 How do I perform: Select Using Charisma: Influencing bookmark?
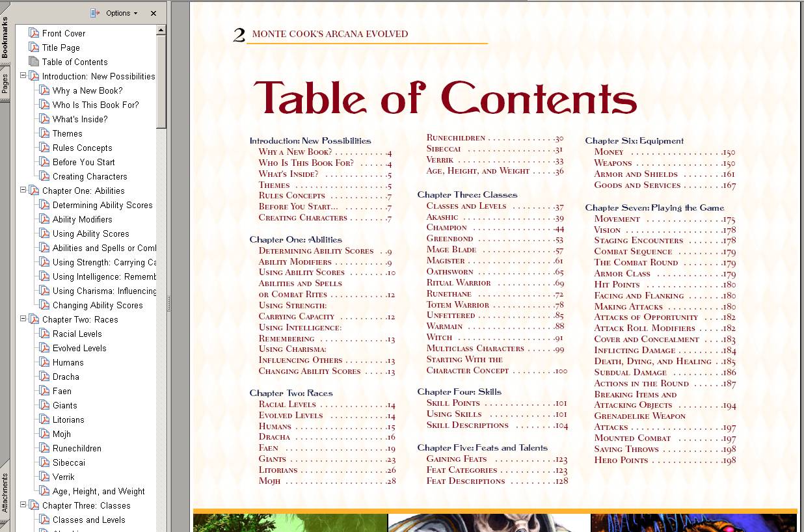[104, 291]
